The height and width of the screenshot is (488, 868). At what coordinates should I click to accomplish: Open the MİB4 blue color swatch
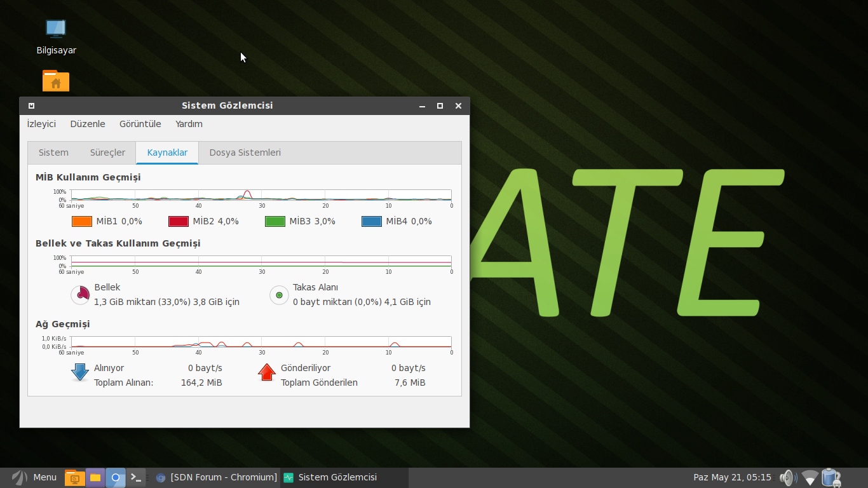tap(372, 221)
